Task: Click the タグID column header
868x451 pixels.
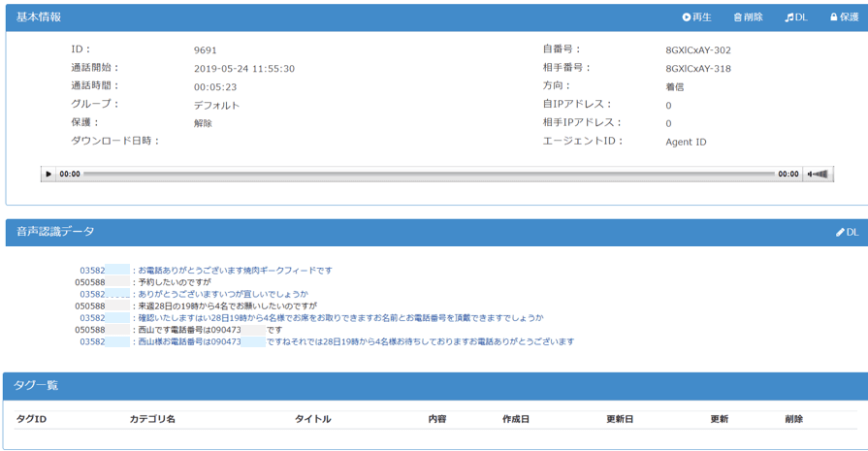Action: [31, 419]
